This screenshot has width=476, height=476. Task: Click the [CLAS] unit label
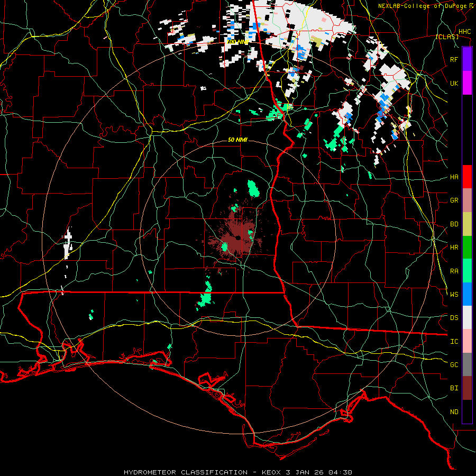pyautogui.click(x=447, y=37)
